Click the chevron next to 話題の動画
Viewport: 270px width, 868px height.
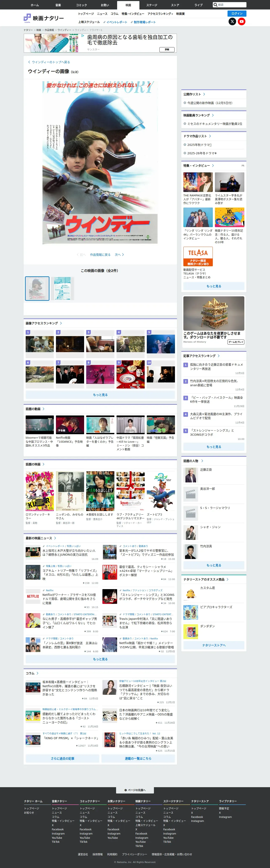[x=44, y=409]
